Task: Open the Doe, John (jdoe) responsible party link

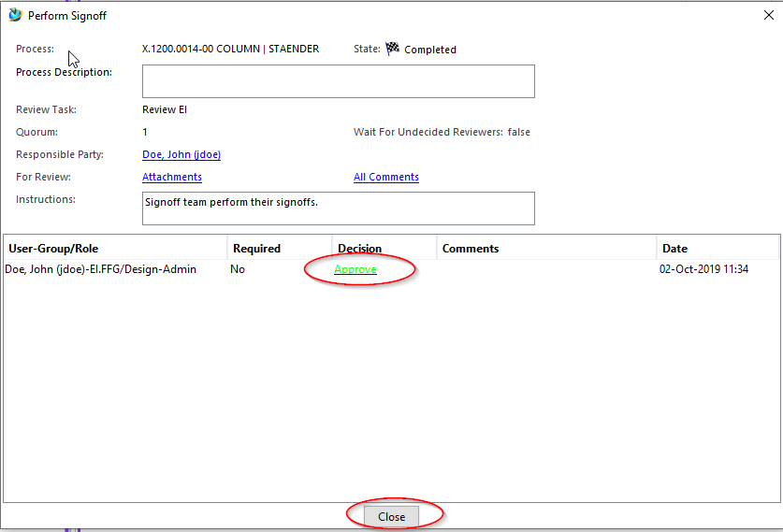Action: click(181, 154)
